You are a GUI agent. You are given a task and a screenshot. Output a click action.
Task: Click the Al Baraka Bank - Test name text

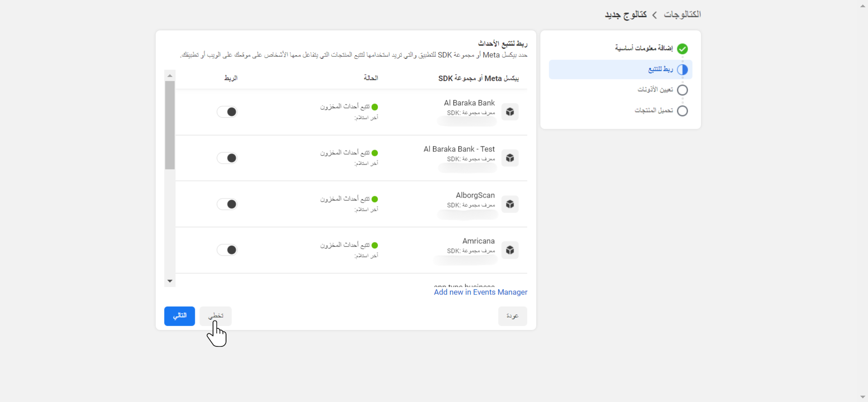[459, 149]
